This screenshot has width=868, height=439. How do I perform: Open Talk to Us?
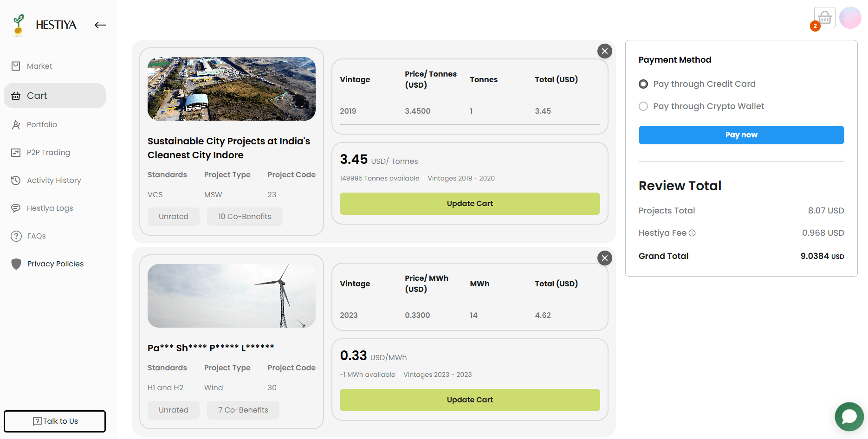[x=54, y=421]
